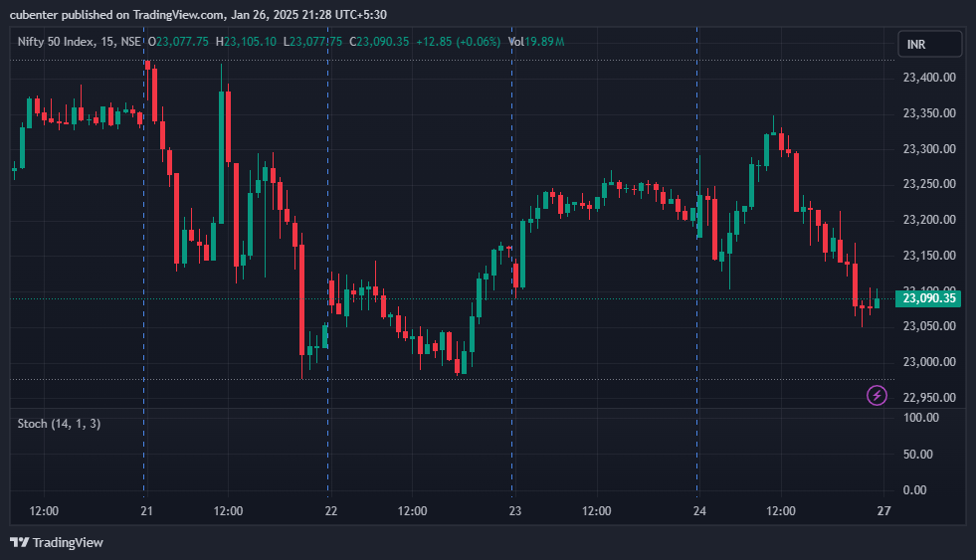Click the 22,950.00 price scale label

point(928,398)
